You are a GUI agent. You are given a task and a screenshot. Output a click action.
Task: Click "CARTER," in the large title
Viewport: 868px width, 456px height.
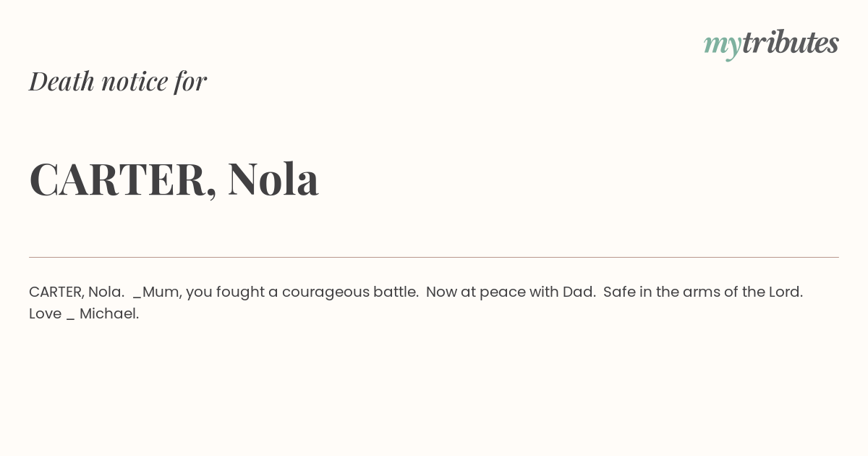point(123,180)
